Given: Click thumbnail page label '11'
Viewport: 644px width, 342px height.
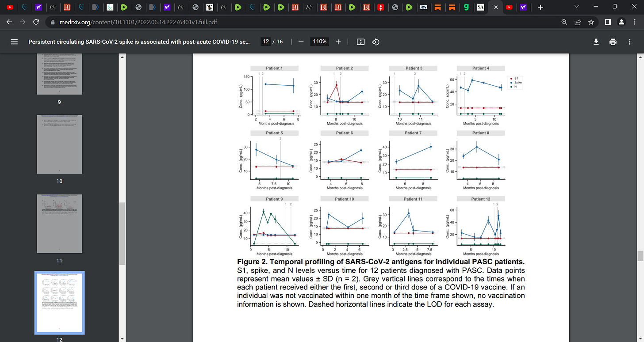Looking at the screenshot, I should (x=59, y=261).
